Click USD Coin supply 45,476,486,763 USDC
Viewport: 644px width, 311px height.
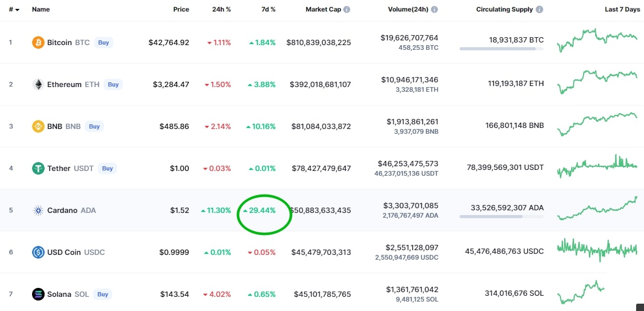tap(504, 251)
